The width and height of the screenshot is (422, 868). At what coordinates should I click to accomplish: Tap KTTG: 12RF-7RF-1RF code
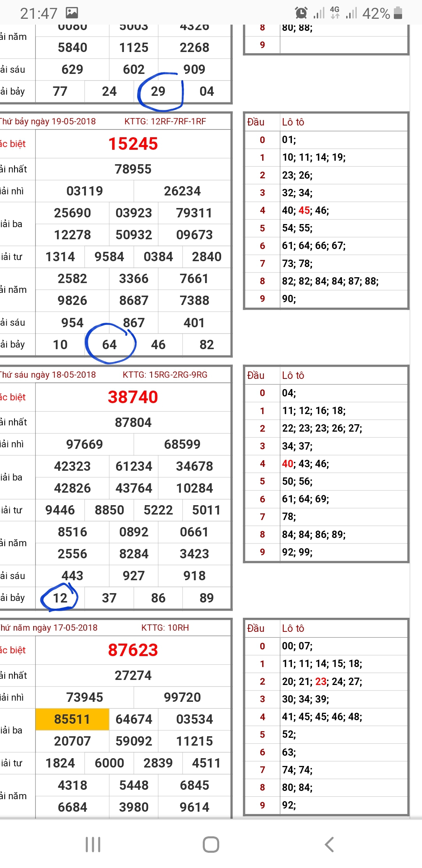click(x=165, y=122)
